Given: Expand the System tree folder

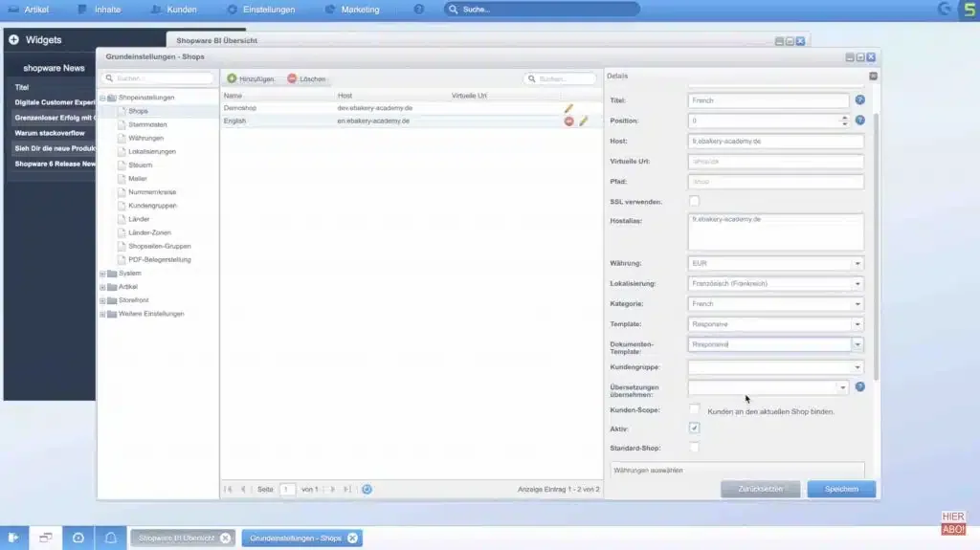Looking at the screenshot, I should 102,274.
